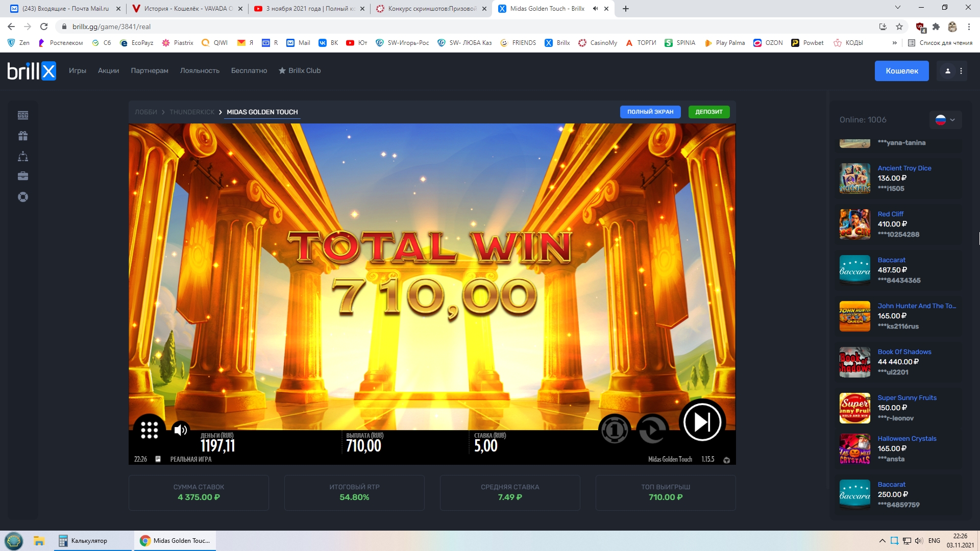This screenshot has width=980, height=551.
Task: Open the three-dot menu next to profile
Action: click(x=961, y=71)
